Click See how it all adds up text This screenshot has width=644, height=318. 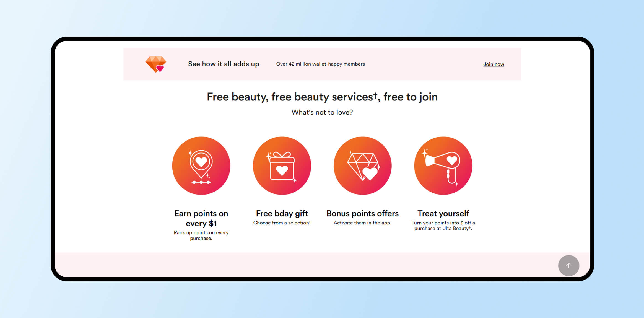pyautogui.click(x=224, y=64)
